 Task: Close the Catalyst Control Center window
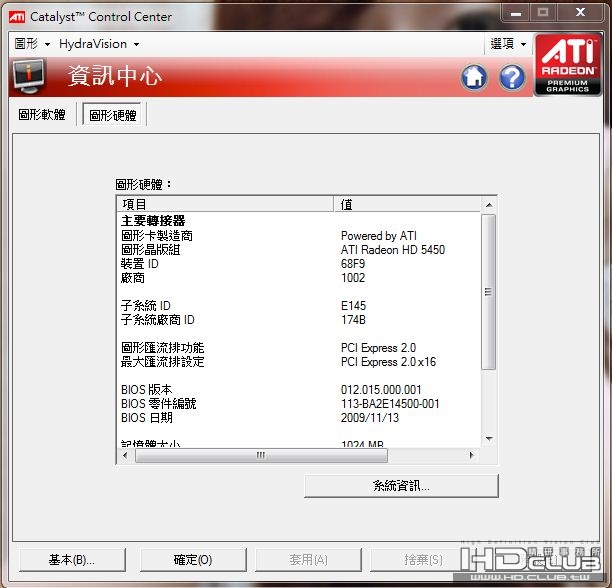click(x=580, y=13)
